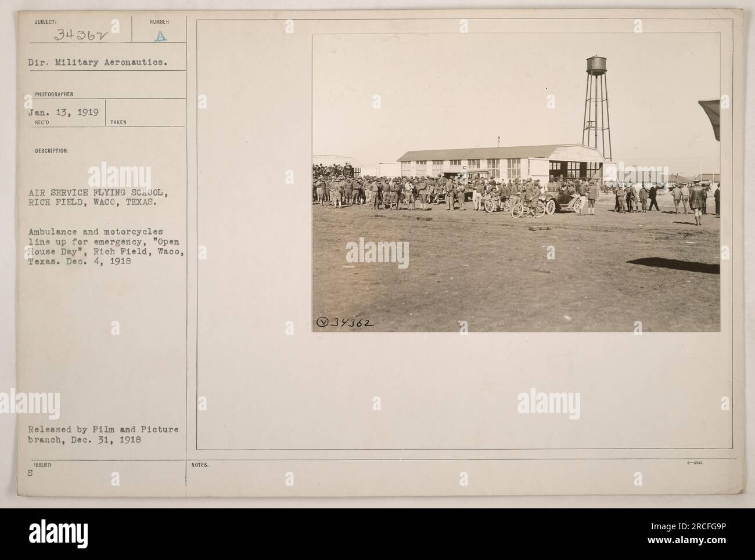The width and height of the screenshot is (755, 560).
Task: Click the photograph of Rich Field crowd
Action: (516, 183)
